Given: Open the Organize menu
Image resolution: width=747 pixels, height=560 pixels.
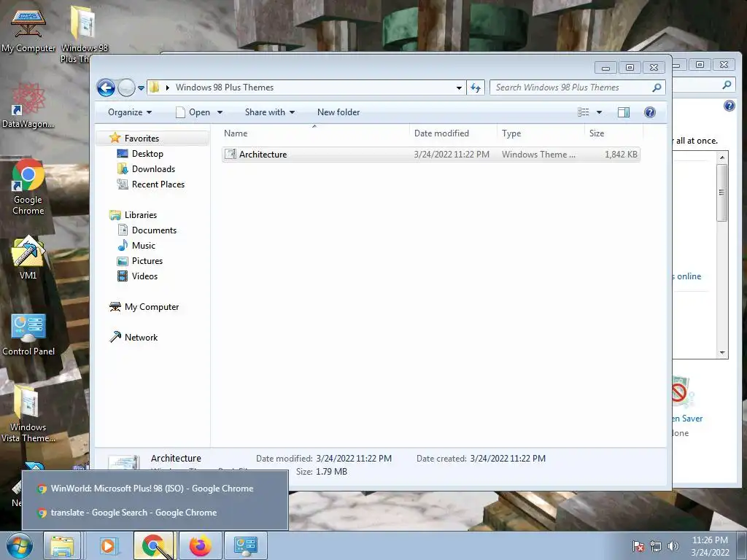Looking at the screenshot, I should [x=130, y=112].
